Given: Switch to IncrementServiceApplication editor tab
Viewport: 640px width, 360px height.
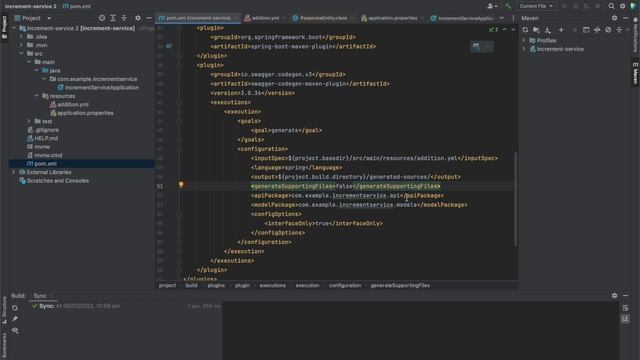Looking at the screenshot, I should point(462,18).
